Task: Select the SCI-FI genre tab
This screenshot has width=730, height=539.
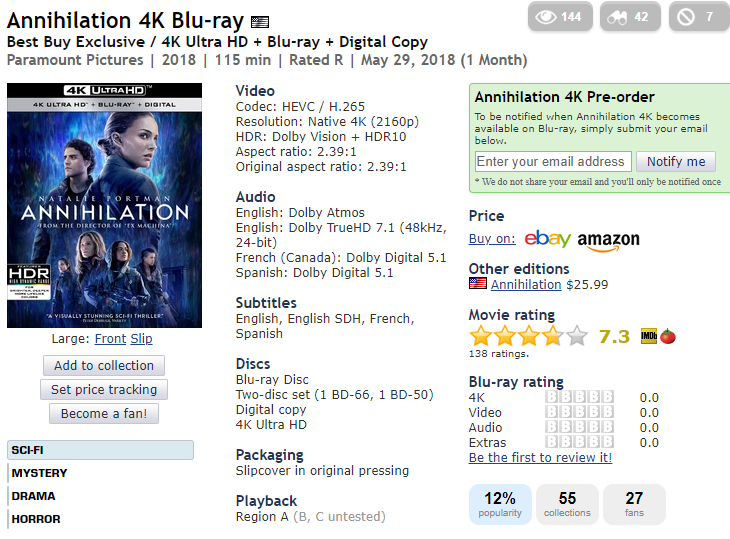Action: coord(101,450)
